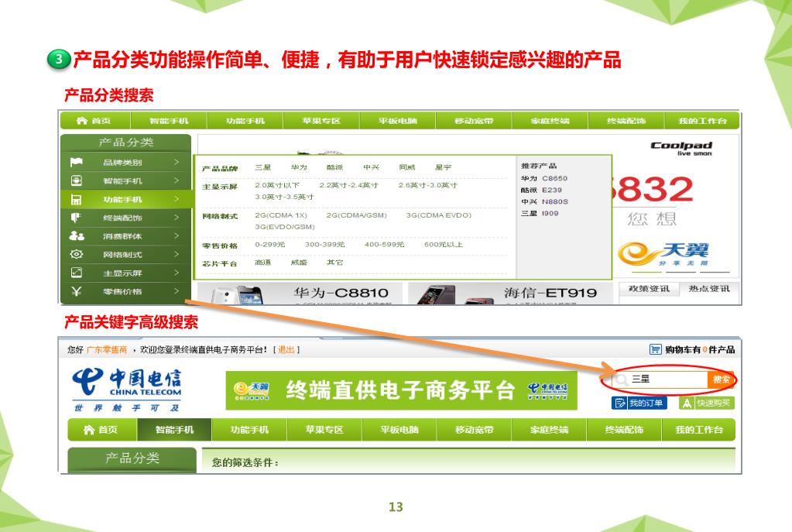Select 智能手机 tab in keyword-search screenshot nav
Viewport: 792px width, 532px height.
click(x=174, y=430)
